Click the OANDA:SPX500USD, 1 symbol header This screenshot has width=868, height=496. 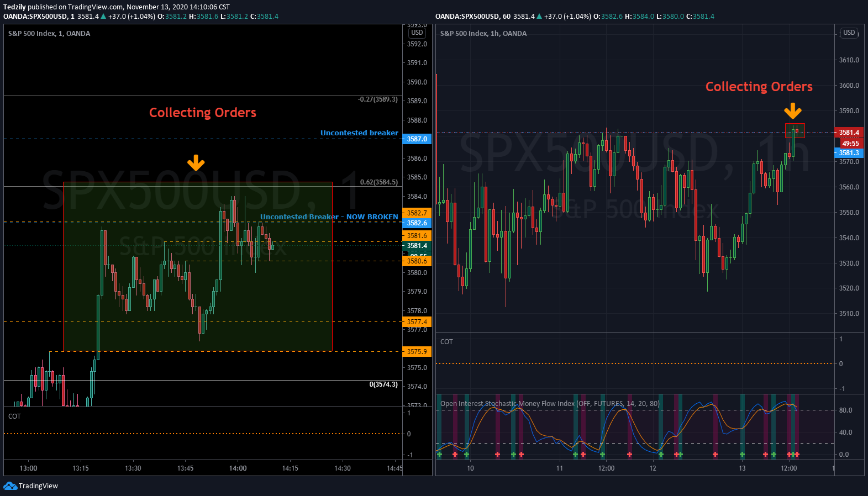point(39,17)
